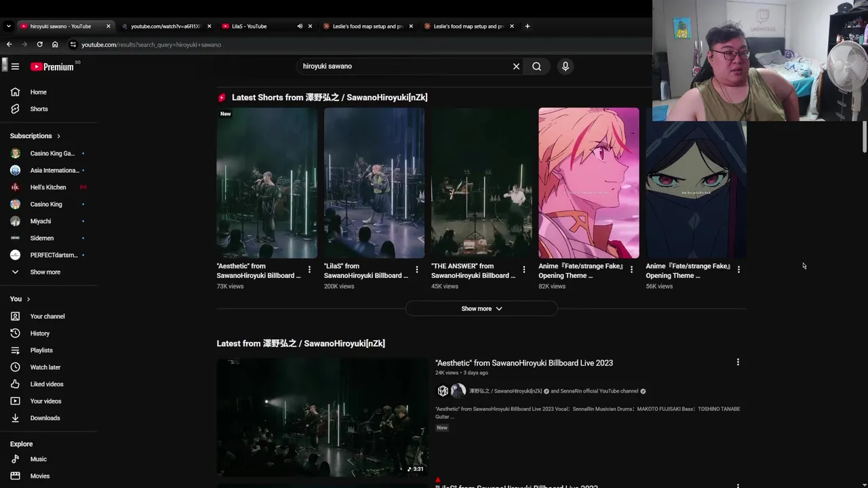Open options menu for "LilaS" short
Screen dimensions: 868x488
pos(416,270)
